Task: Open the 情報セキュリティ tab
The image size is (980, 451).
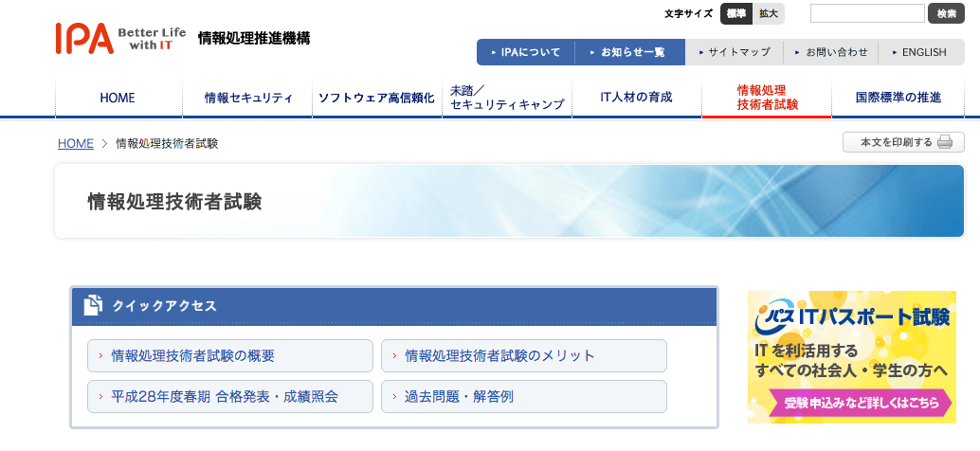Action: tap(247, 98)
